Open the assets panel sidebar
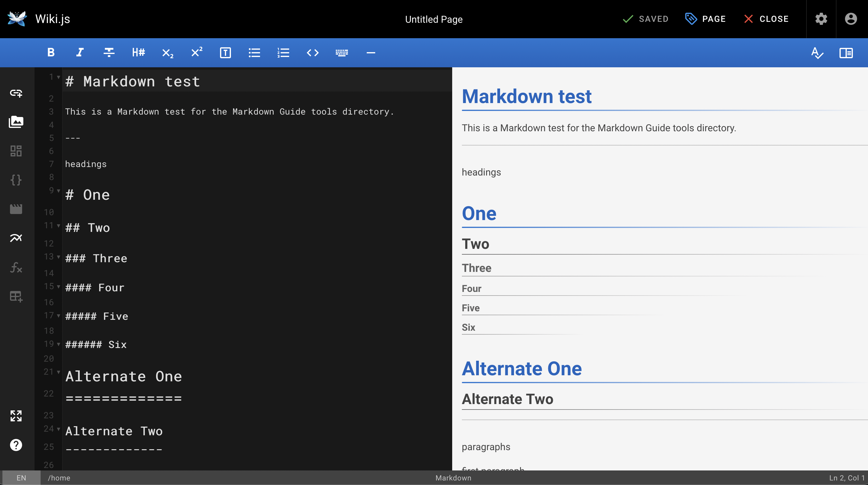The width and height of the screenshot is (868, 485). click(x=16, y=122)
